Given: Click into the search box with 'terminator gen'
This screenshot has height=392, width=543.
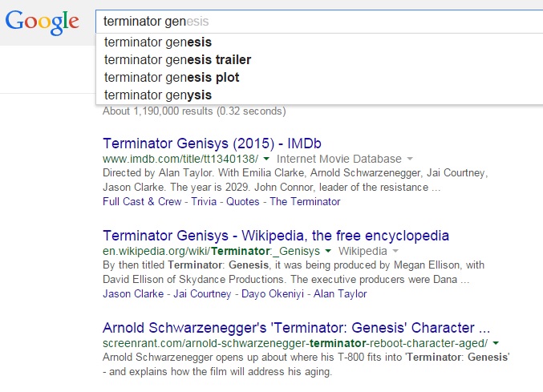Looking at the screenshot, I should tap(319, 22).
